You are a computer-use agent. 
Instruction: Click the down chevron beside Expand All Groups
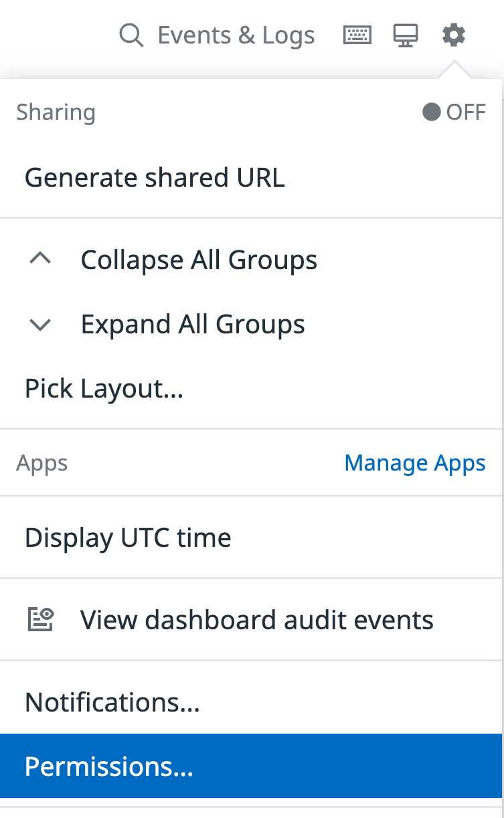(41, 325)
